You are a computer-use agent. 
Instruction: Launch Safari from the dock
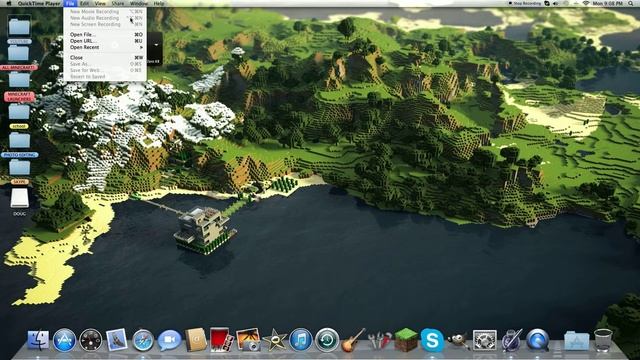pos(143,340)
